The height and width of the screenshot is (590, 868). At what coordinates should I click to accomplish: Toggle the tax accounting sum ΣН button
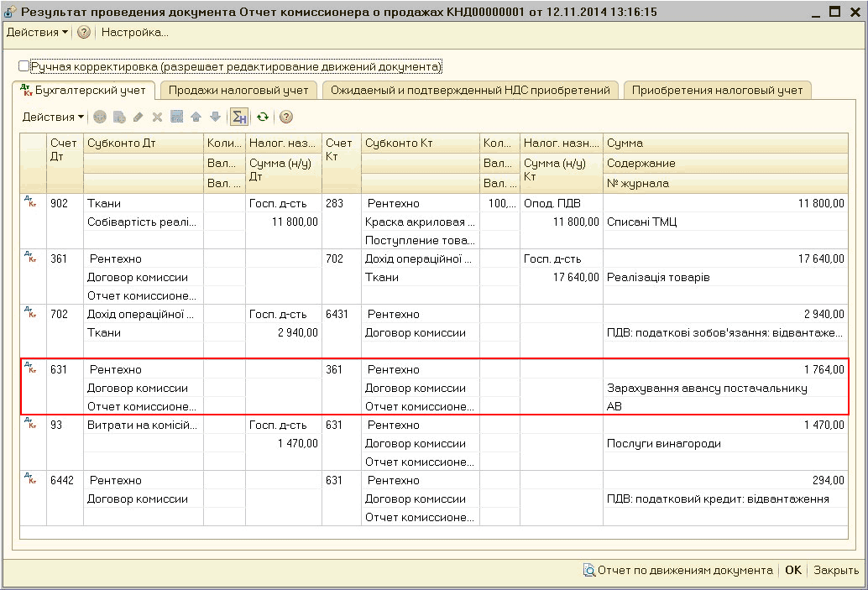pos(239,117)
